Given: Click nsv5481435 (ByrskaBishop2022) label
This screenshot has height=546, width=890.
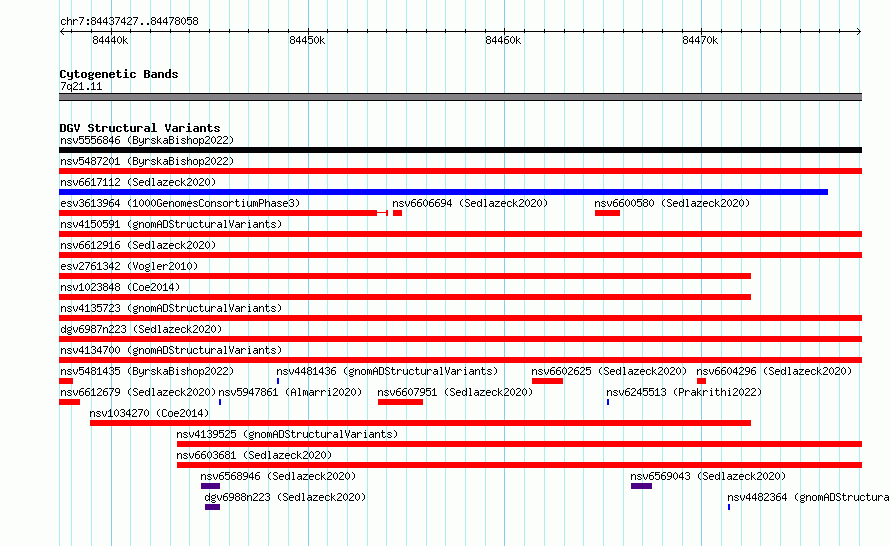Looking at the screenshot, I should click(x=147, y=371).
